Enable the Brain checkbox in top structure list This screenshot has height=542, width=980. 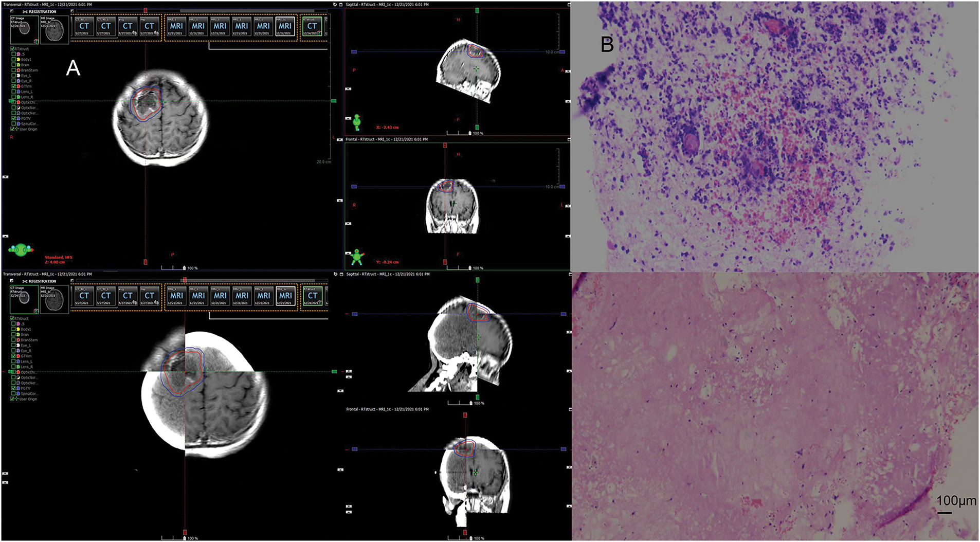[13, 65]
